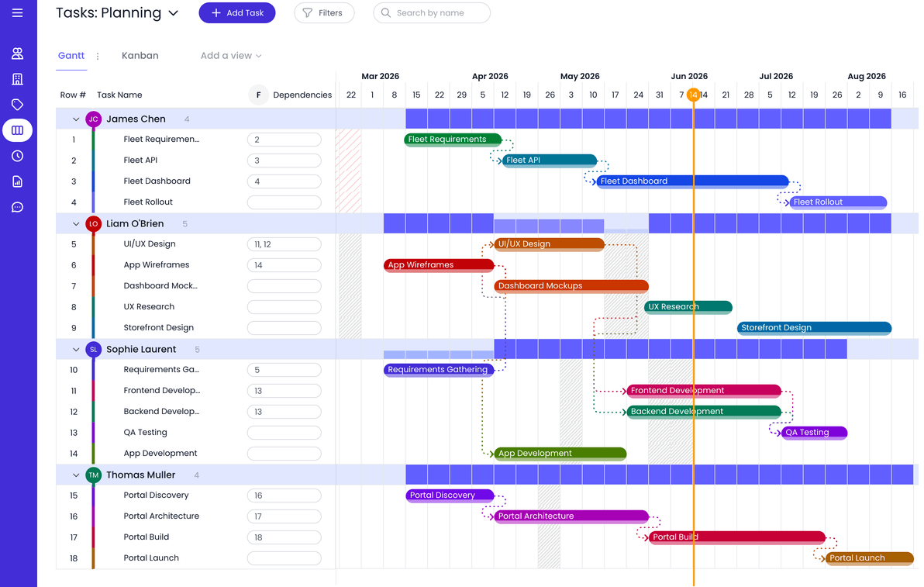Click the Dependencies column header

(x=302, y=95)
